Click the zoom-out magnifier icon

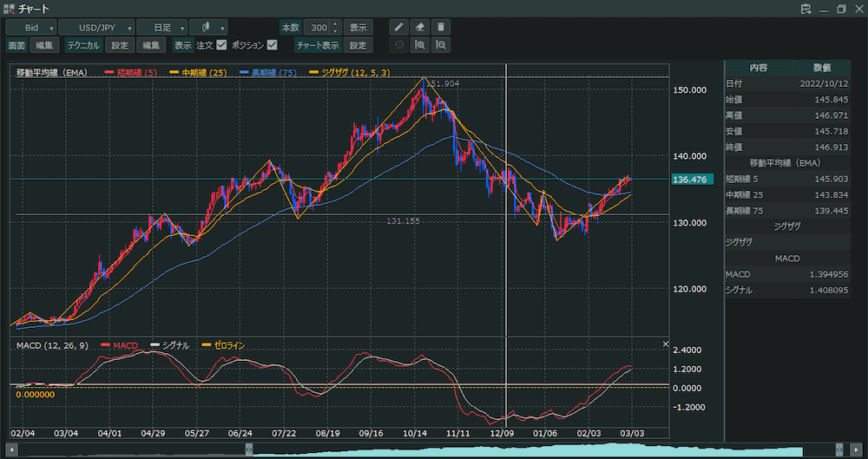[x=441, y=45]
